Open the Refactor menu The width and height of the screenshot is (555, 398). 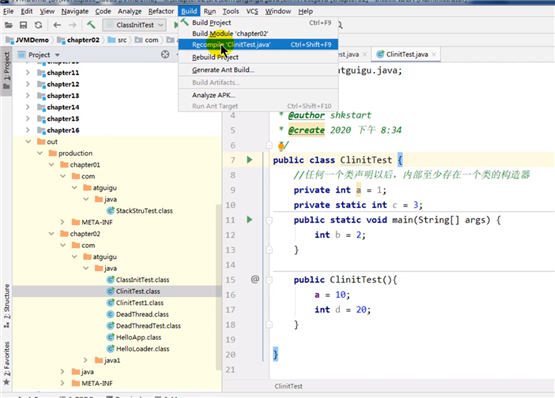(x=161, y=11)
